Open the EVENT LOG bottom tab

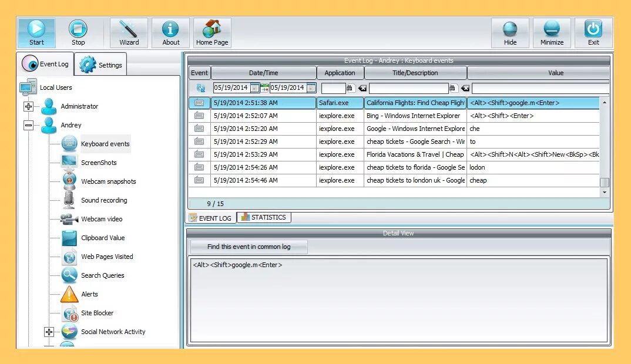[x=210, y=218]
